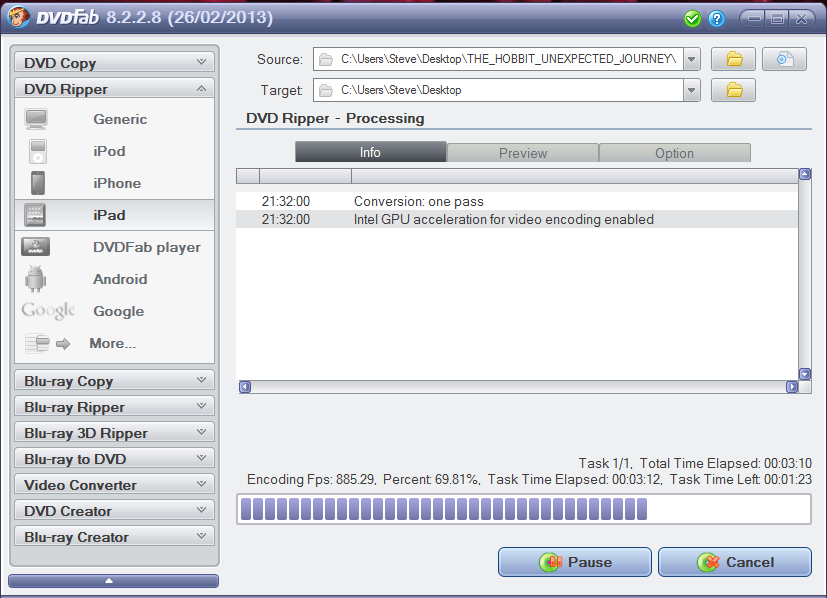Click log scrollbar up arrow
827x598 pixels.
click(805, 175)
